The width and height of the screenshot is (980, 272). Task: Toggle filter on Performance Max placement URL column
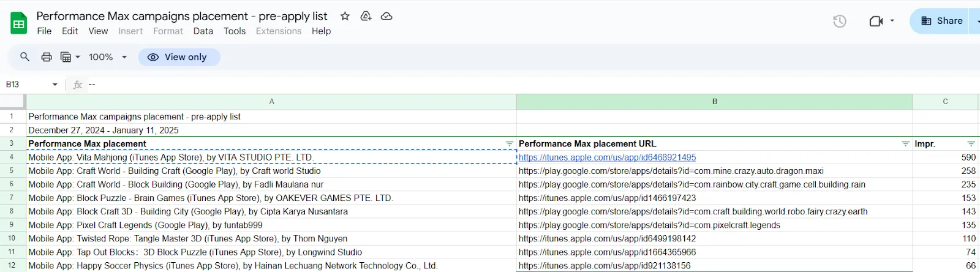tap(905, 144)
